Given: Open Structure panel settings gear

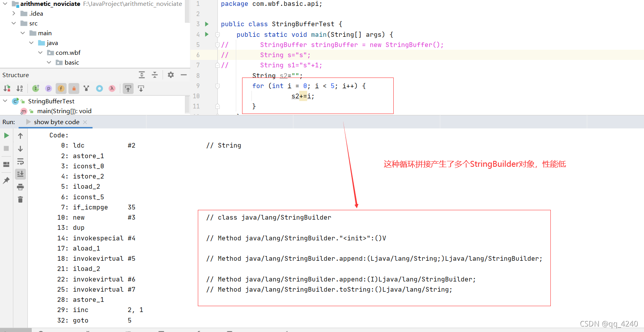Looking at the screenshot, I should (x=171, y=75).
